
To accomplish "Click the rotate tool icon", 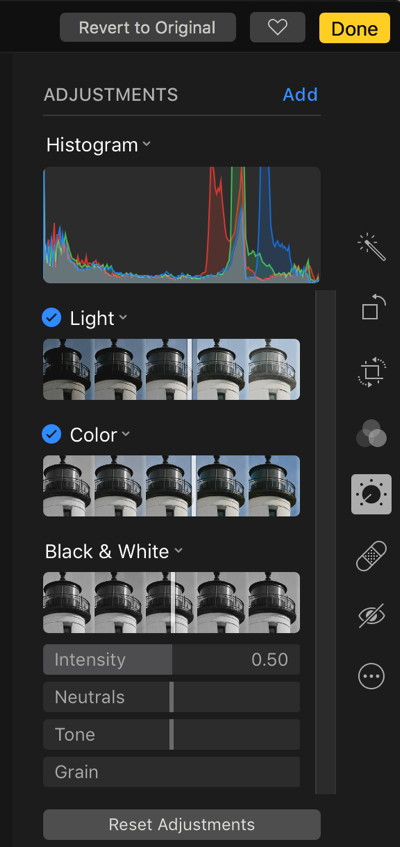I will click(372, 308).
